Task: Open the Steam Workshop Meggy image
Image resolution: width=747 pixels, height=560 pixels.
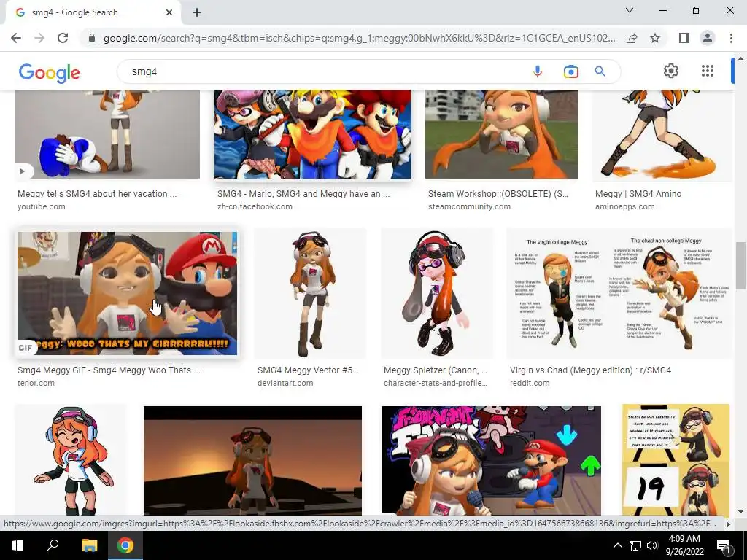Action: [501, 134]
